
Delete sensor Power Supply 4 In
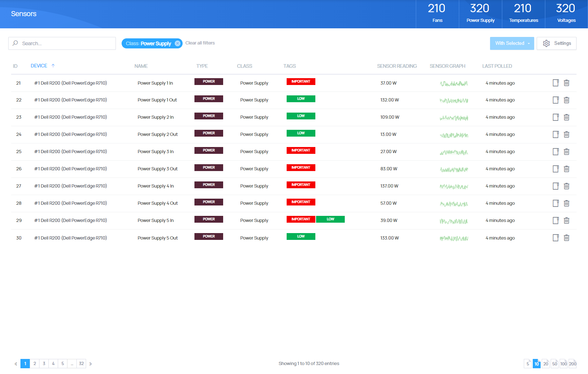click(566, 186)
